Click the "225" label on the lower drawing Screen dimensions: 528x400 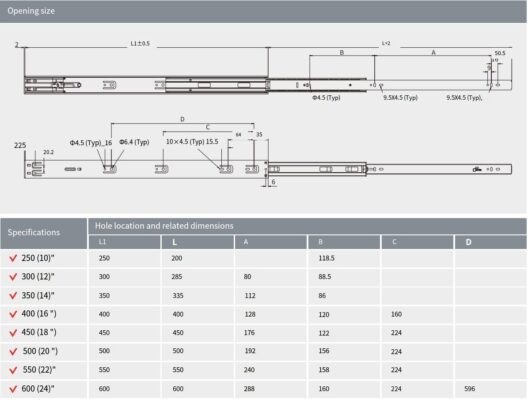[20, 145]
